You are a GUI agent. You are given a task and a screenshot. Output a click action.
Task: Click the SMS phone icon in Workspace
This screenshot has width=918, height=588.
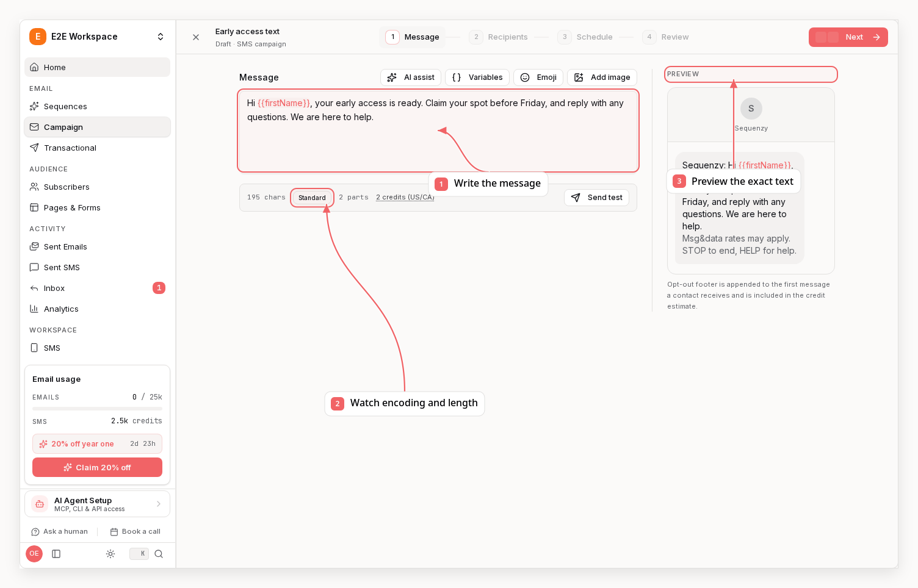(x=34, y=348)
